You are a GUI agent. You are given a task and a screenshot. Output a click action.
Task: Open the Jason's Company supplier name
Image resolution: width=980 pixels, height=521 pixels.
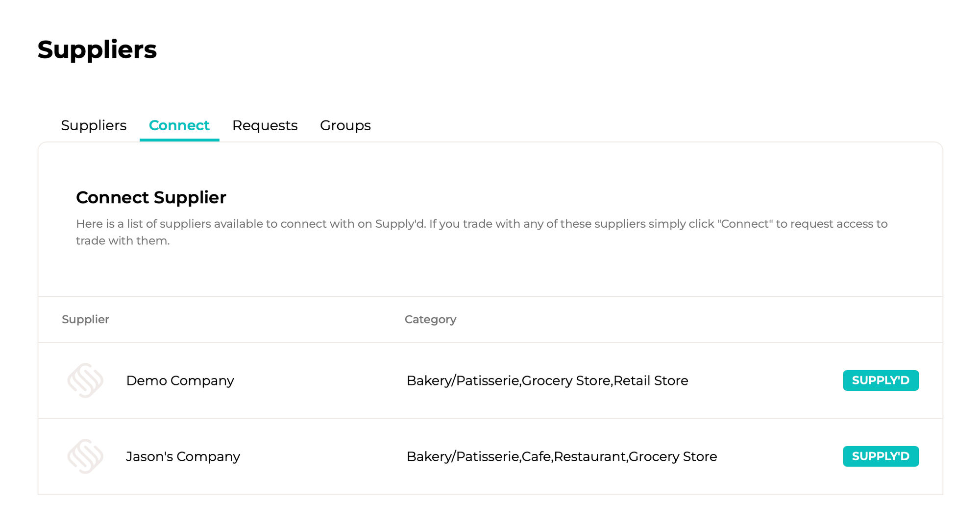pyautogui.click(x=183, y=456)
